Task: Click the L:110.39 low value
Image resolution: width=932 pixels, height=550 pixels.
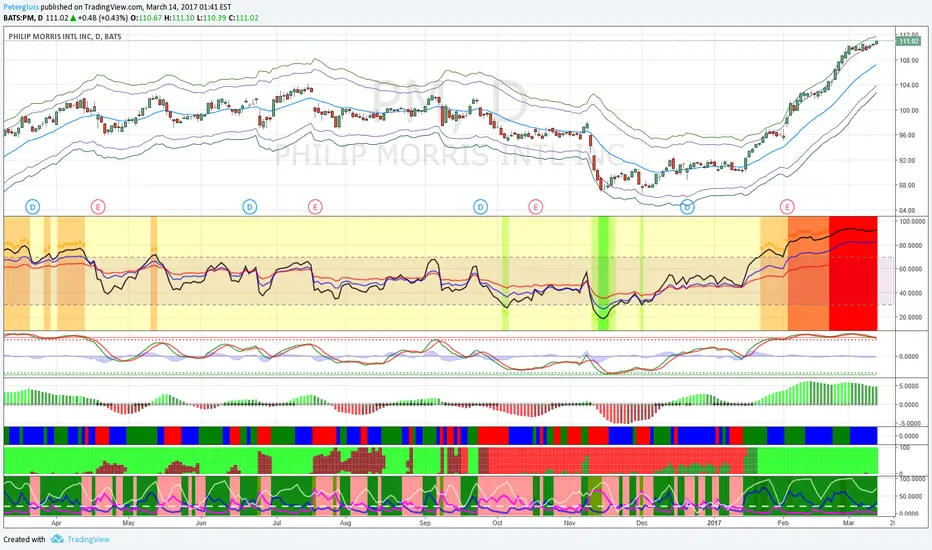Action: point(211,18)
